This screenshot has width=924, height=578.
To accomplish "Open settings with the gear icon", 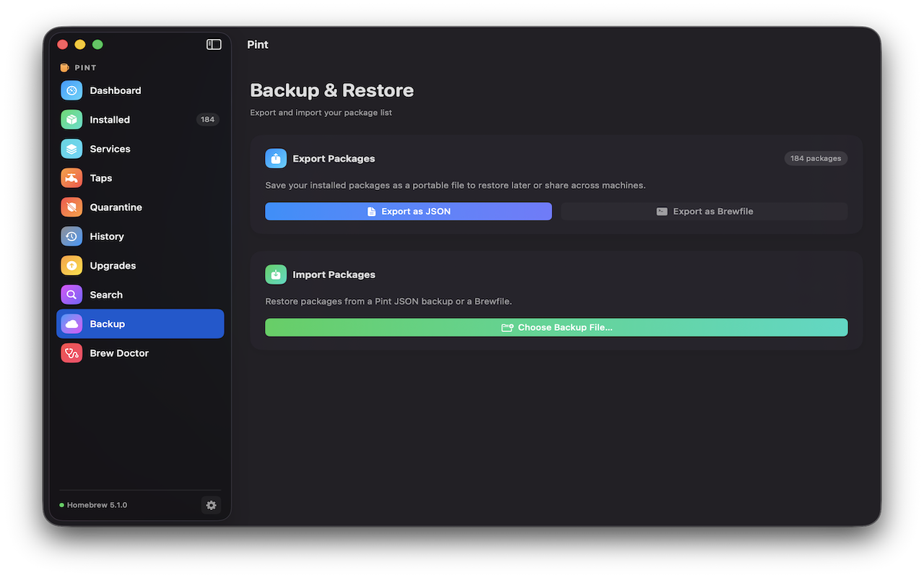I will pyautogui.click(x=211, y=505).
